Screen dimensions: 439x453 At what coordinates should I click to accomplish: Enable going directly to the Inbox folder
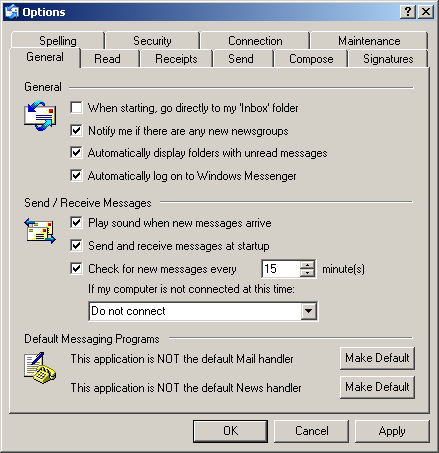tap(76, 108)
